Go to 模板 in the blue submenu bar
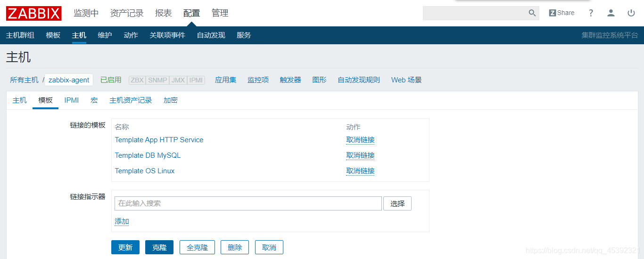 [x=53, y=35]
